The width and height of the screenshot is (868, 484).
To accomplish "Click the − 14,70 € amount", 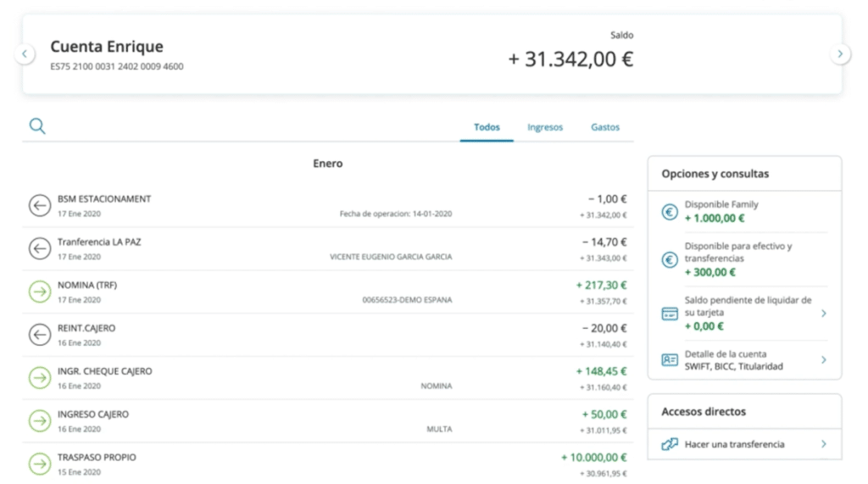I will (604, 242).
